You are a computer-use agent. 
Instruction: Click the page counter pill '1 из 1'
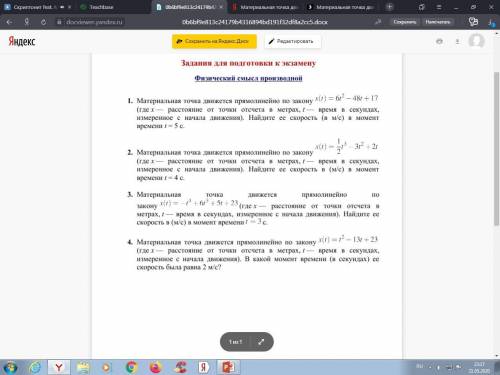pyautogui.click(x=235, y=342)
